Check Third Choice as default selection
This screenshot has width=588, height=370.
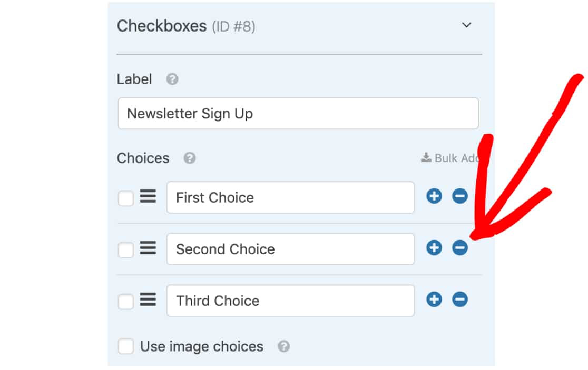tap(125, 302)
